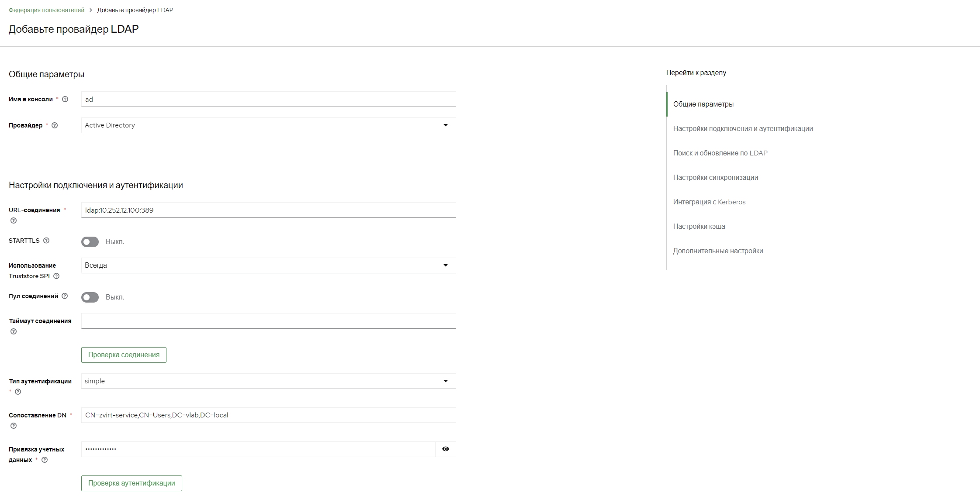This screenshot has height=496, width=980.
Task: Open Федерация пользователей breadcrumb link
Action: click(46, 10)
